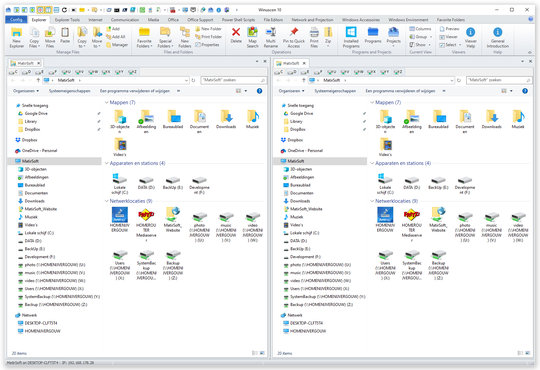Click the Paste icon in Manage Files
This screenshot has height=370, width=540.
[x=65, y=35]
